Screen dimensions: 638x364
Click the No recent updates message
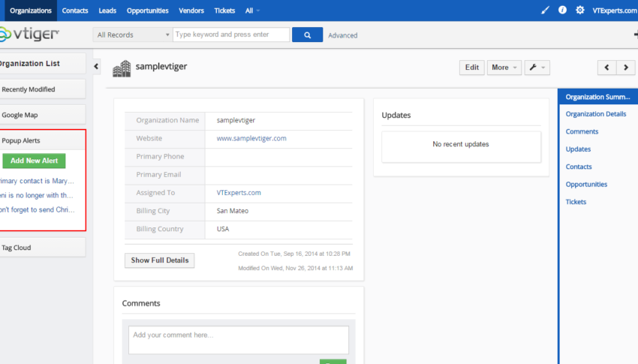pyautogui.click(x=461, y=144)
